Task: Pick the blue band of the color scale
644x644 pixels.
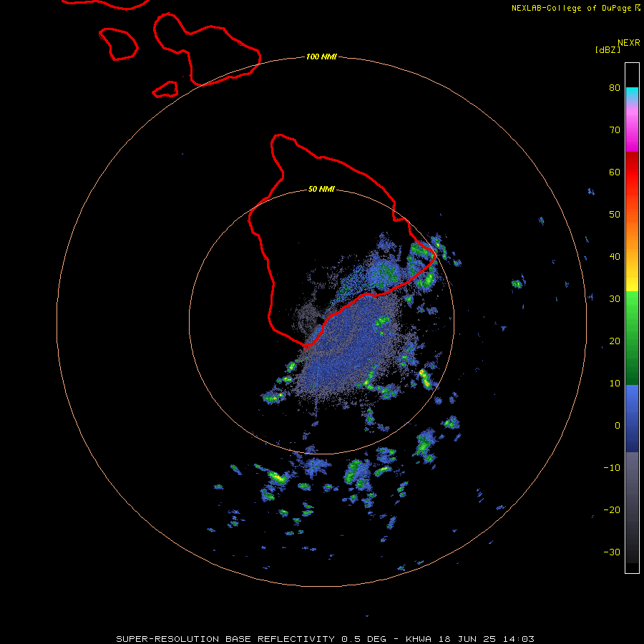Action: pyautogui.click(x=632, y=419)
